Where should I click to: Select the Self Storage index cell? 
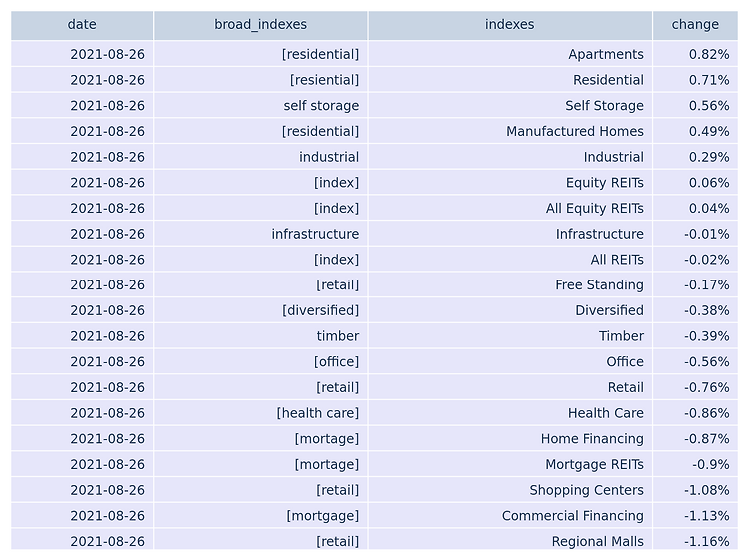tap(509, 105)
